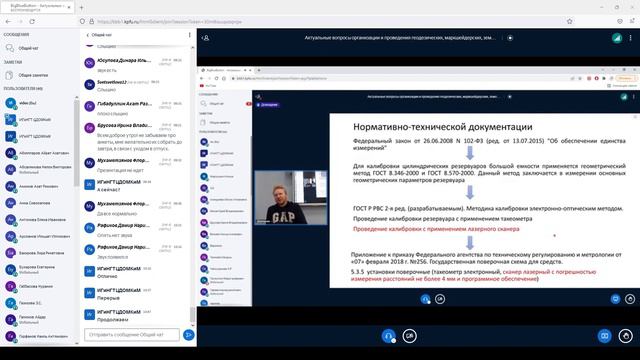Click message text 'Да все нормально'

117,214
